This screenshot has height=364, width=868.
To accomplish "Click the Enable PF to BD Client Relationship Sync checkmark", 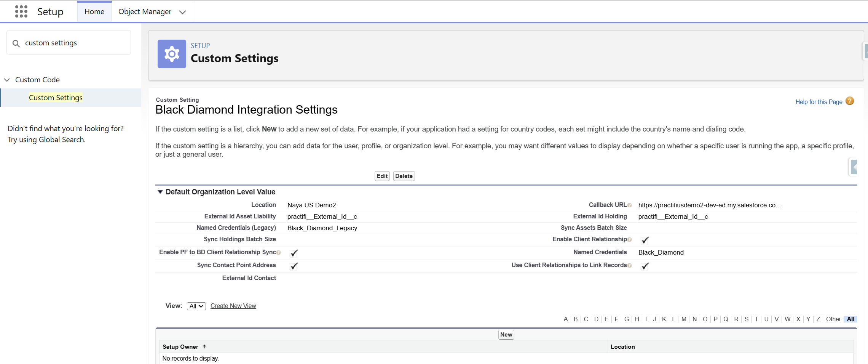I will 294,253.
